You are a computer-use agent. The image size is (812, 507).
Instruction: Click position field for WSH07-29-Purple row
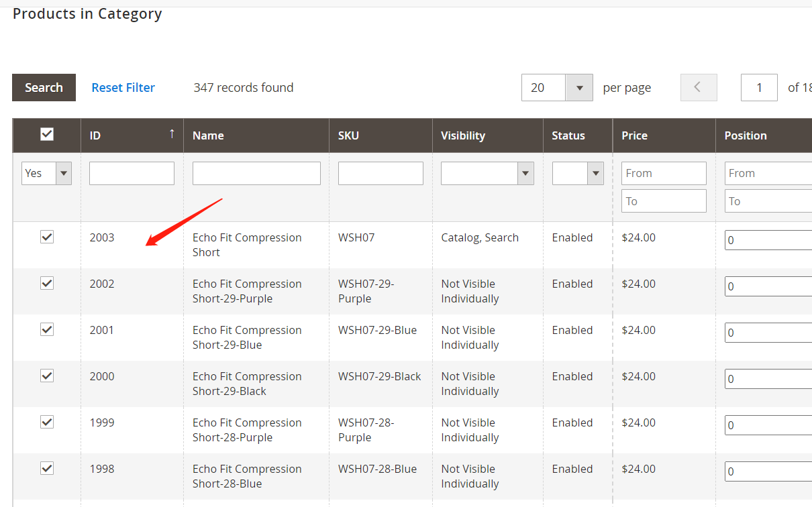(x=768, y=286)
